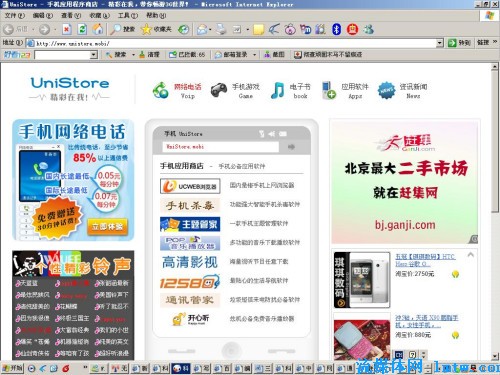The width and height of the screenshot is (500, 375).
Task: Click the 开心听 app banner
Action: 190,319
